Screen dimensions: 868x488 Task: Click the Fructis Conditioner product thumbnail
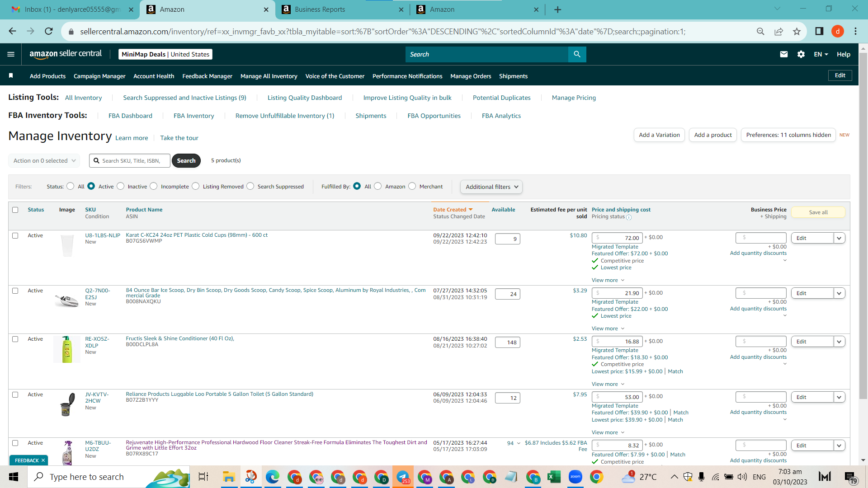point(67,349)
